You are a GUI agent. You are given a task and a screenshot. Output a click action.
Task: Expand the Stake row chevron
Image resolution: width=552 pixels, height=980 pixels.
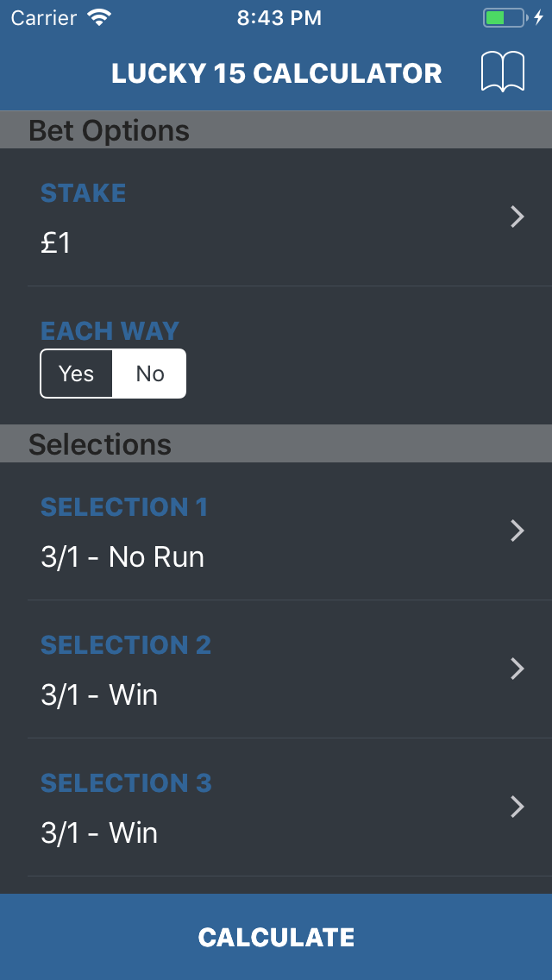tap(517, 217)
